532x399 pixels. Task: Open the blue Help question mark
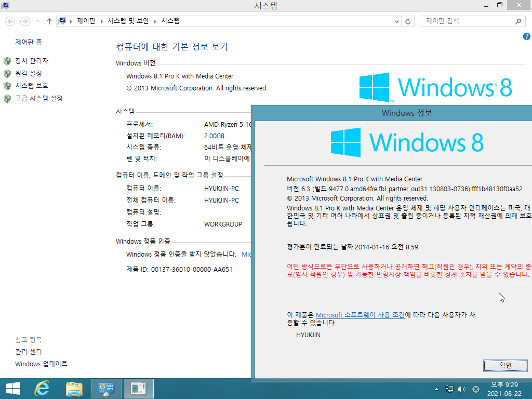[527, 37]
